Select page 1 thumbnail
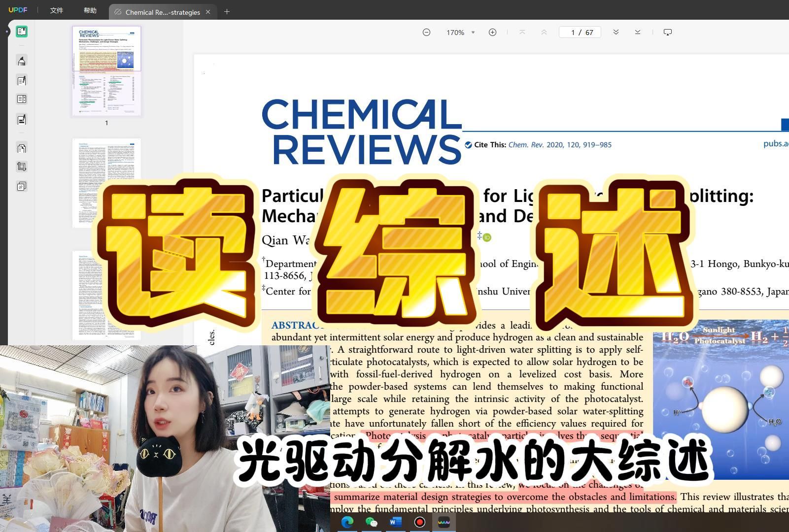 click(x=106, y=71)
